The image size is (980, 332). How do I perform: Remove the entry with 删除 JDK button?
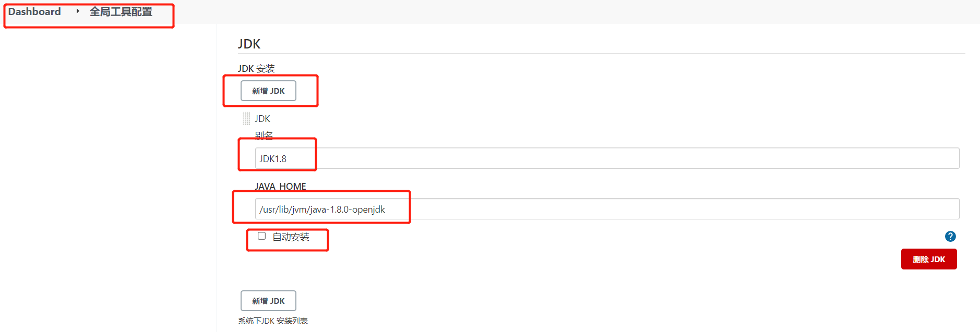(929, 259)
